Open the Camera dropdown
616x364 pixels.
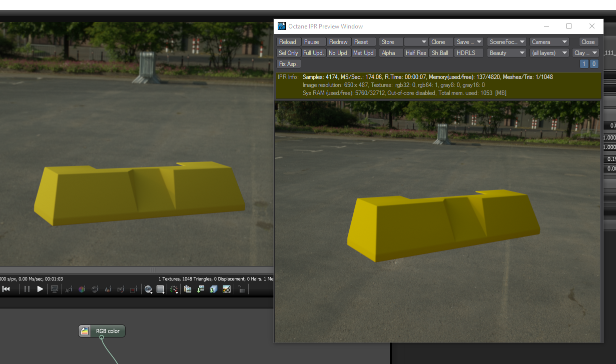[549, 42]
